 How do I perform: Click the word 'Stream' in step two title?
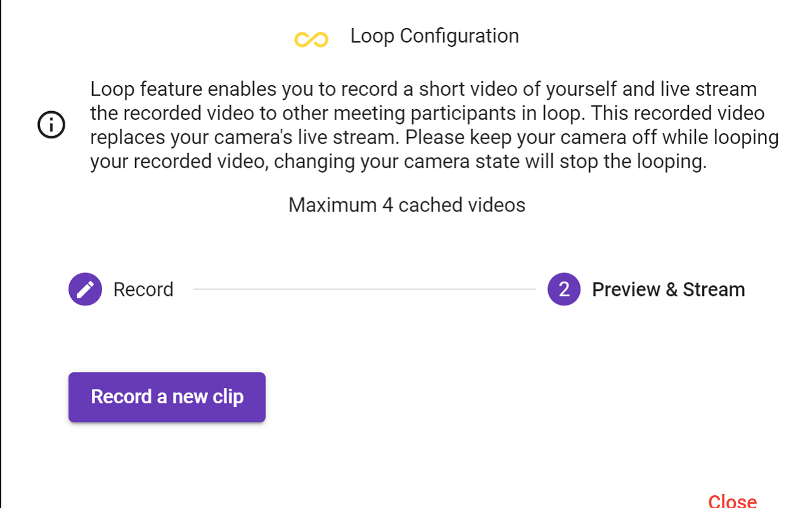tap(714, 290)
